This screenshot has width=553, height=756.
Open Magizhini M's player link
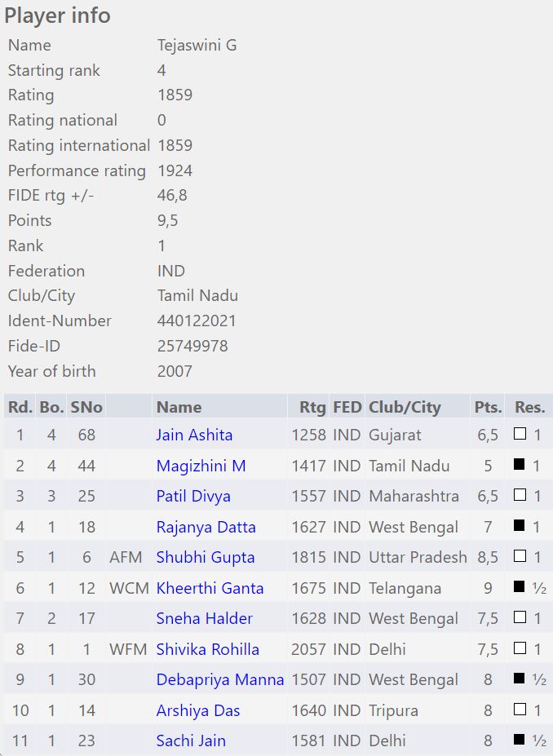click(x=201, y=466)
